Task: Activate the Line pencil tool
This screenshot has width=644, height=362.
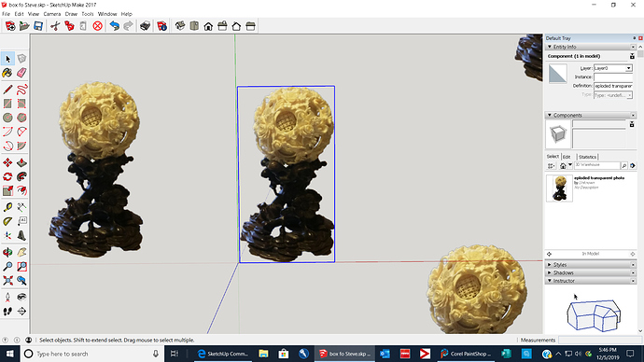Action: tap(7, 90)
